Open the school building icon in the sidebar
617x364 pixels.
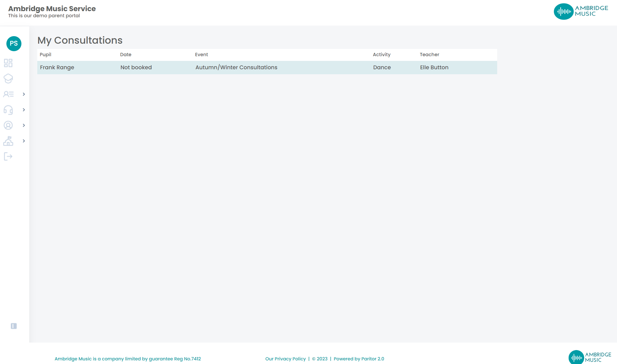[8, 141]
